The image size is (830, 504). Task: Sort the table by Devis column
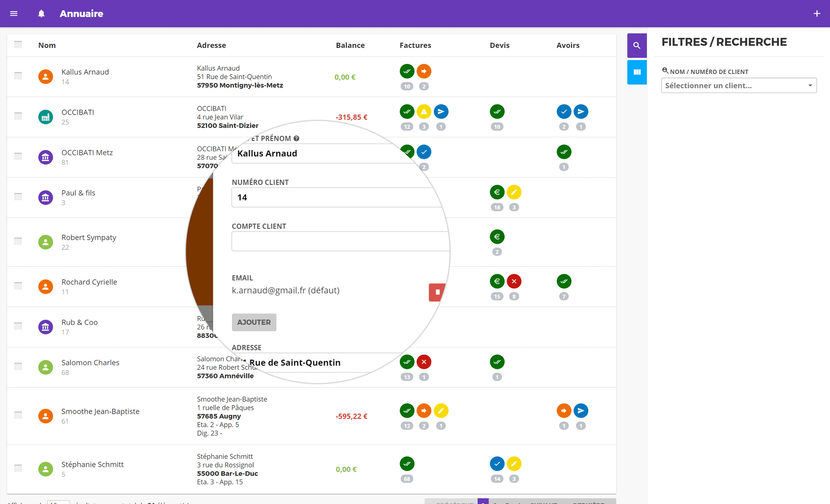[x=499, y=45]
